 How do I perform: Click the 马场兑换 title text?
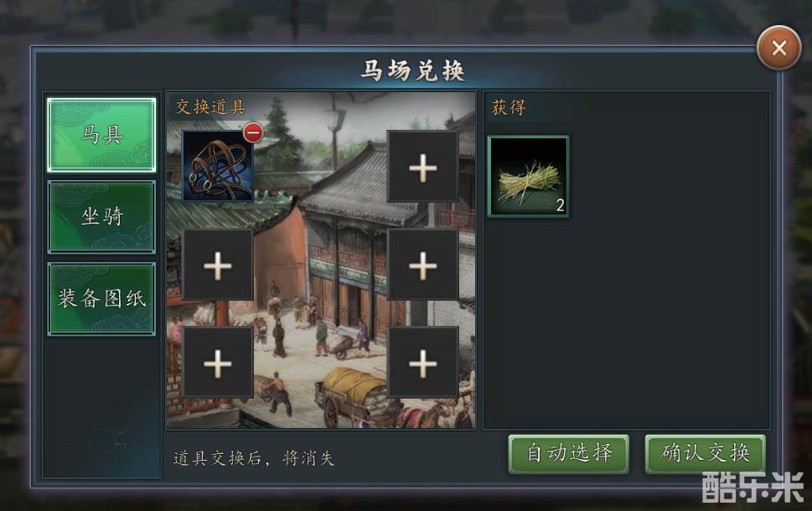point(412,70)
